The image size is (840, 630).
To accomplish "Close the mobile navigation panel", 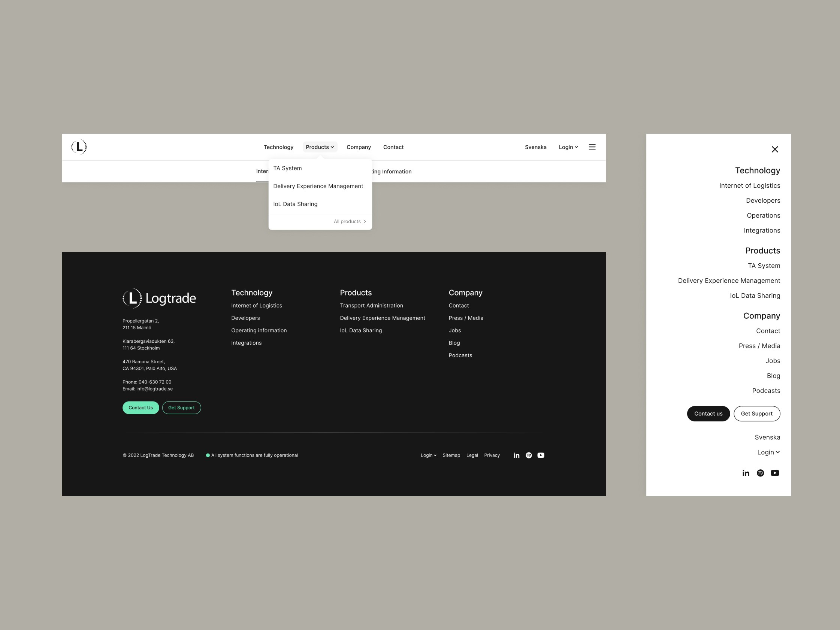I will coord(775,149).
